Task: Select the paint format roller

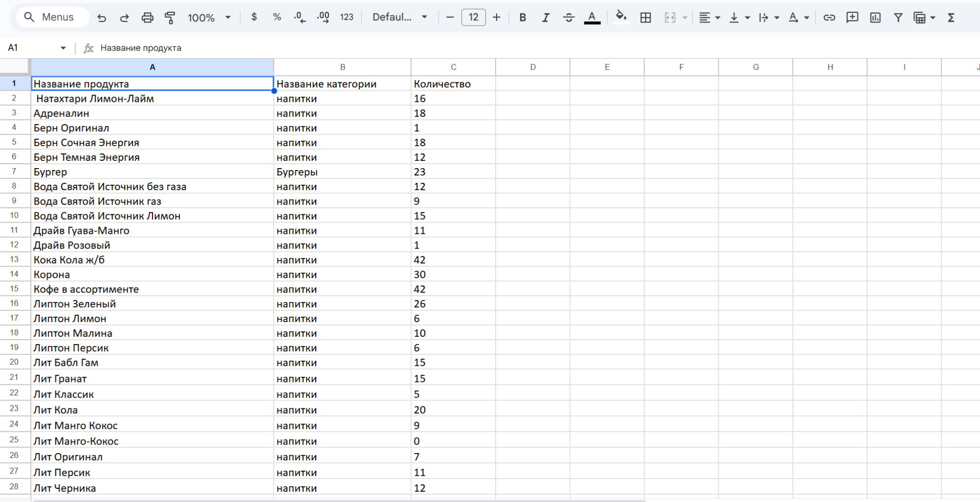Action: [x=170, y=18]
